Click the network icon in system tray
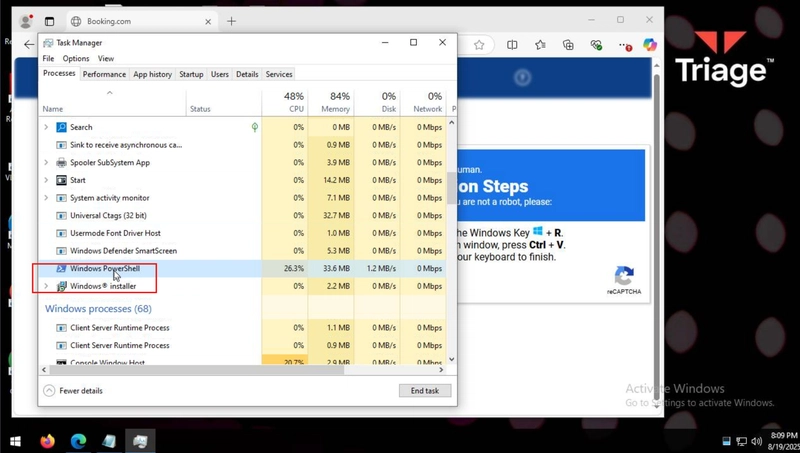This screenshot has width=800, height=453. pyautogui.click(x=741, y=441)
